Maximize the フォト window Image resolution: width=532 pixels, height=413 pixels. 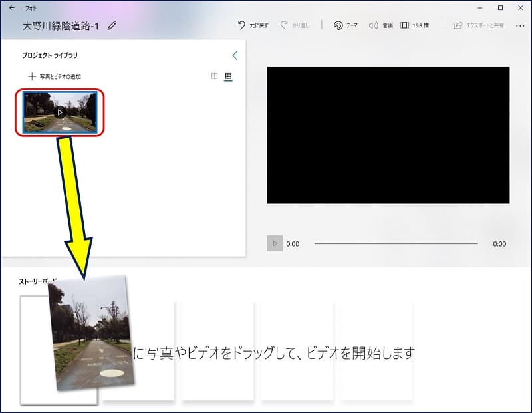coord(500,8)
